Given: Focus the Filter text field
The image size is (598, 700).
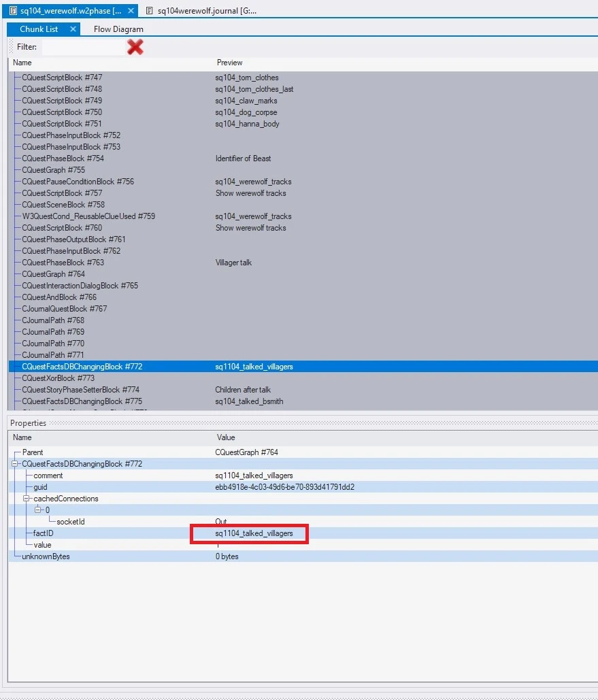Looking at the screenshot, I should coord(83,47).
